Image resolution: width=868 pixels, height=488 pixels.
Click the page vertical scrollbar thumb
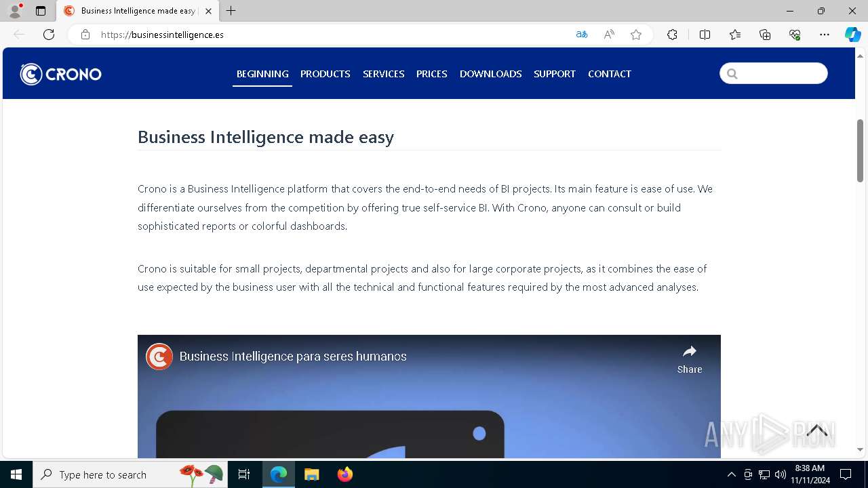coord(861,150)
